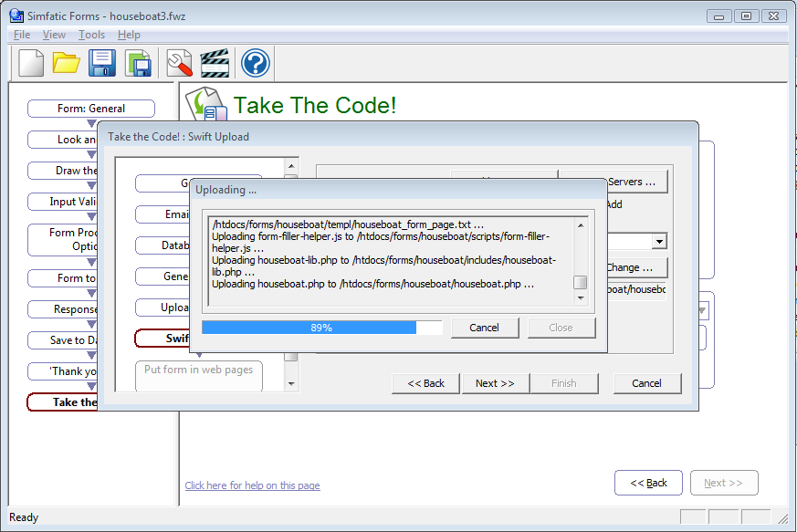This screenshot has width=797, height=532.
Task: Open the Help menu
Action: point(129,35)
